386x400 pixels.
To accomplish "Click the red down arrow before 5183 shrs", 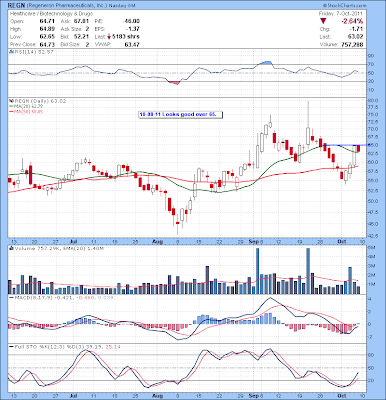I will [x=109, y=37].
